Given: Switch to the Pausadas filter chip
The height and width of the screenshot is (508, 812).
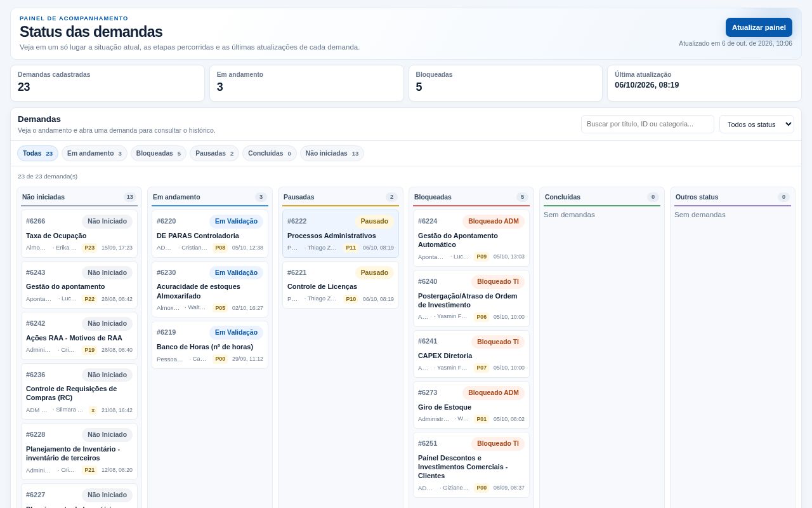Looking at the screenshot, I should 214,153.
